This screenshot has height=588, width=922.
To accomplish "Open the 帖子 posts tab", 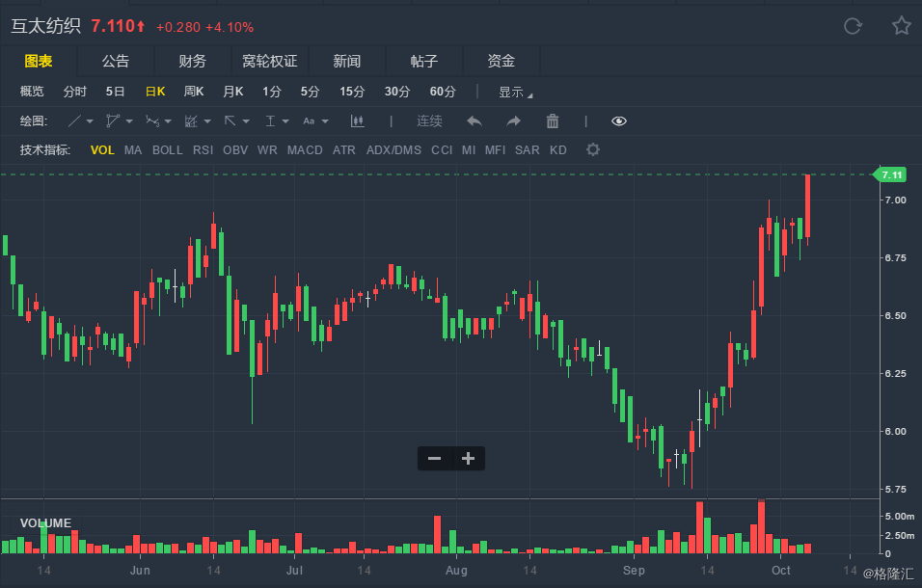I will [x=424, y=61].
